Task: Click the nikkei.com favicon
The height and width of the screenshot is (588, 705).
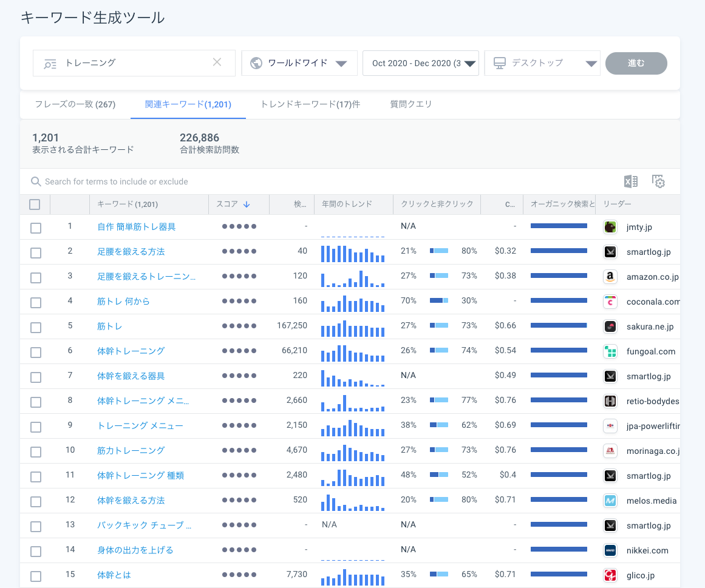Action: point(610,550)
